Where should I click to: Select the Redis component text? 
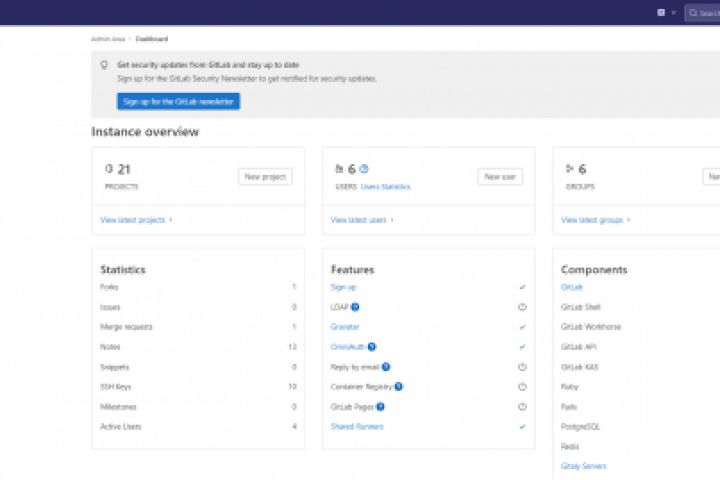tap(570, 446)
